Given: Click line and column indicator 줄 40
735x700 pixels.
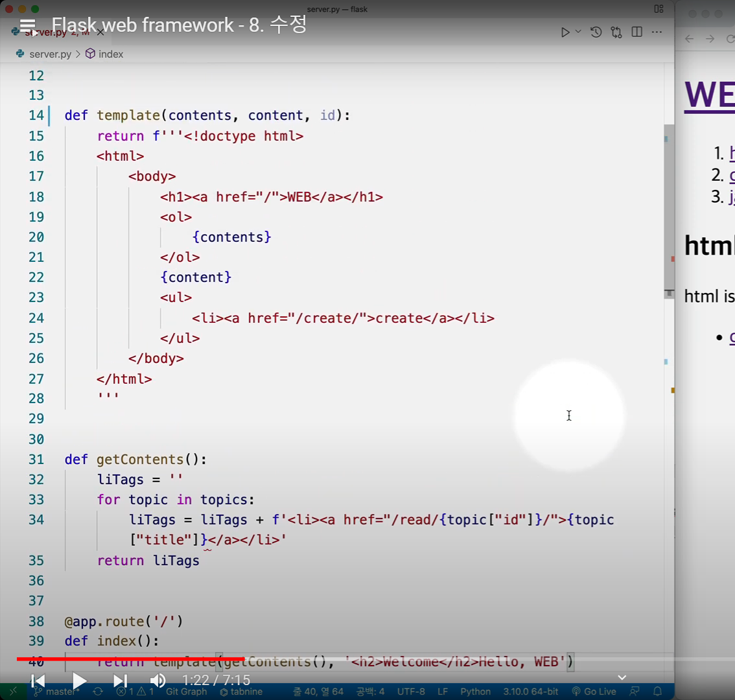Looking at the screenshot, I should (x=318, y=692).
